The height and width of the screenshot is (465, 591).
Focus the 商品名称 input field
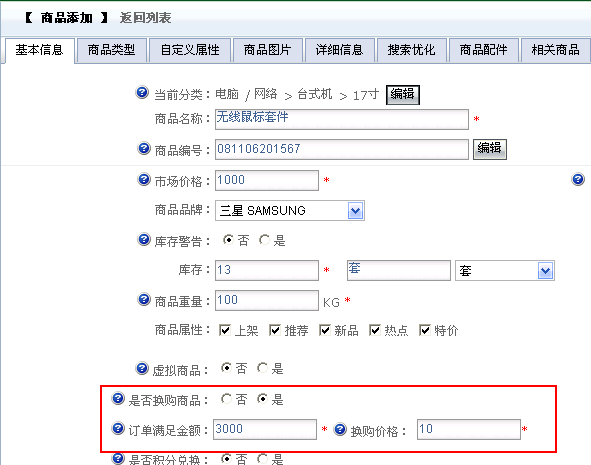342,119
